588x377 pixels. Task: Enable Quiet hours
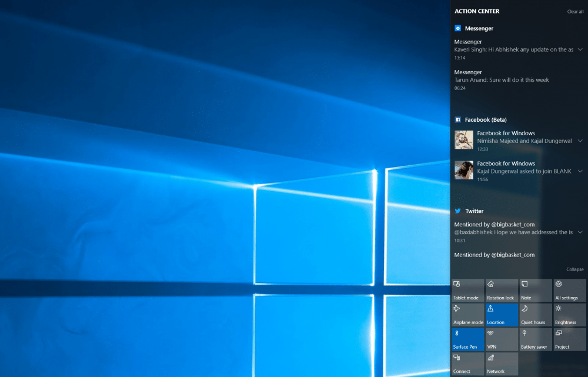coord(536,315)
